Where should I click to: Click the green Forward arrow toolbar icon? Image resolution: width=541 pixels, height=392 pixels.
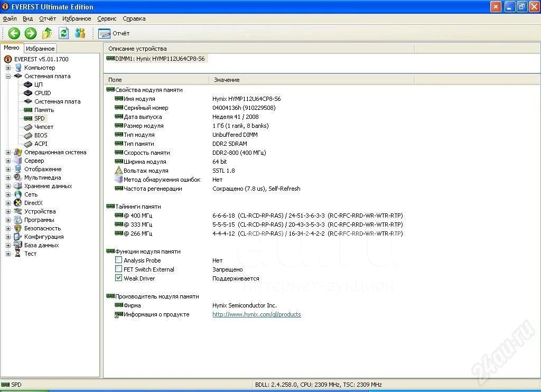[30, 33]
